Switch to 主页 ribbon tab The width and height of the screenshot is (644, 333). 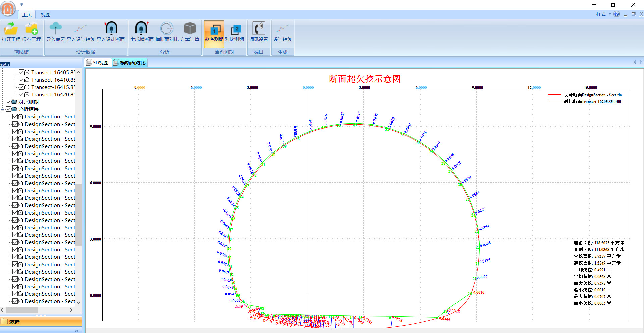pyautogui.click(x=27, y=15)
